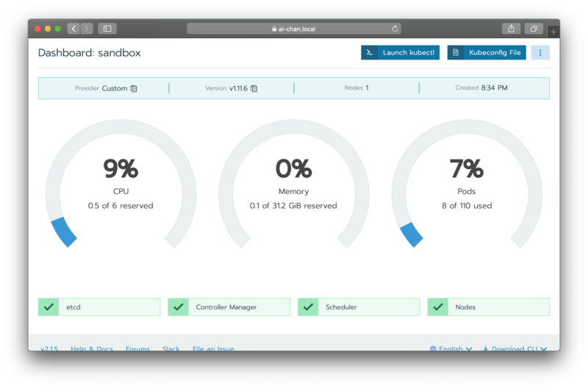Go back to the previous page
Viewport: 588px width, 388px height.
point(73,29)
